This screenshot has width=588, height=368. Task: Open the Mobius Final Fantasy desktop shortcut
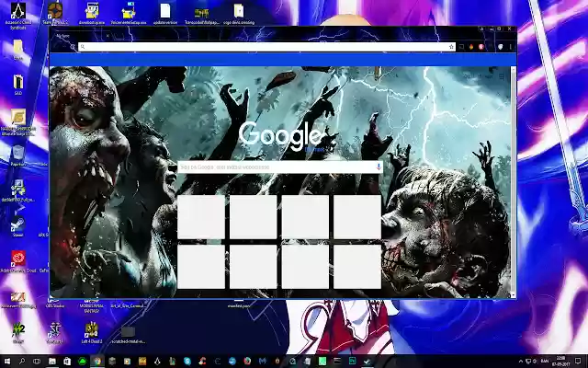(92, 305)
